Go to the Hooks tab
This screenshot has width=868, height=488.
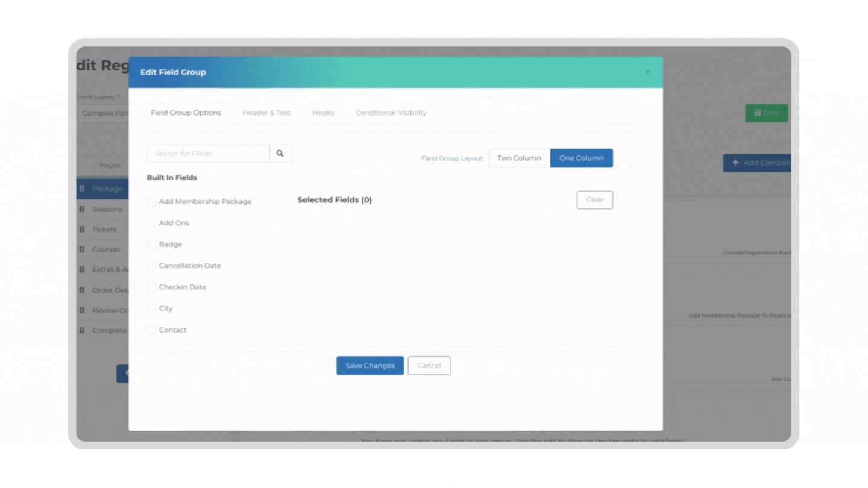click(323, 113)
